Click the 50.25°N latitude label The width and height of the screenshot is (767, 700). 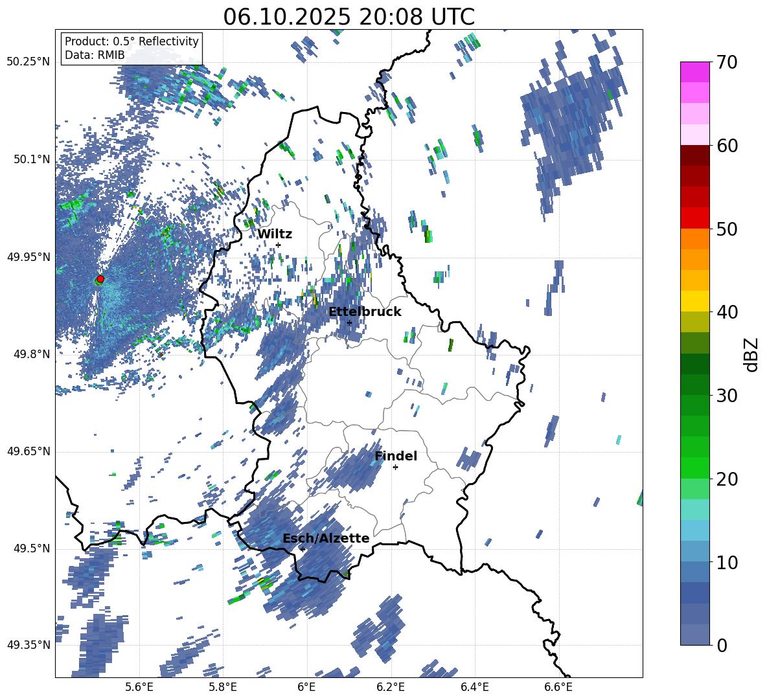click(x=29, y=62)
